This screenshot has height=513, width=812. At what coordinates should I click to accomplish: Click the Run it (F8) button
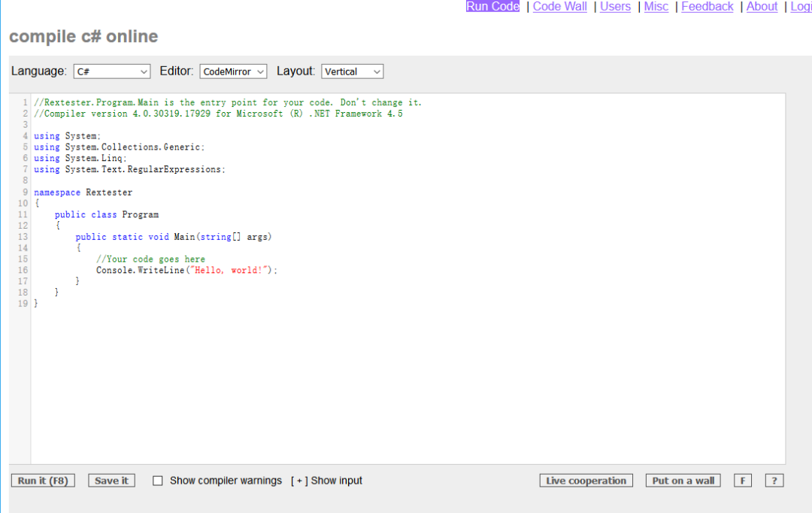pos(43,481)
